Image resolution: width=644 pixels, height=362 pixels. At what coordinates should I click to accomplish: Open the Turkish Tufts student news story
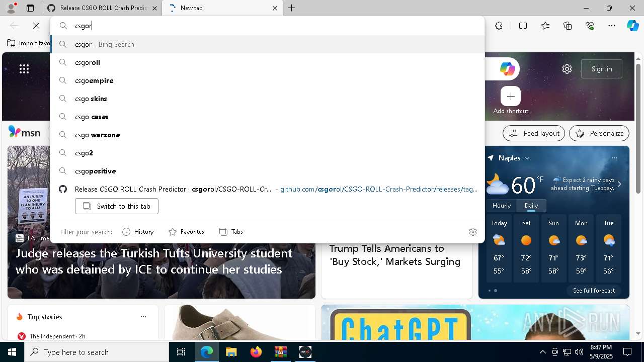coord(154,261)
